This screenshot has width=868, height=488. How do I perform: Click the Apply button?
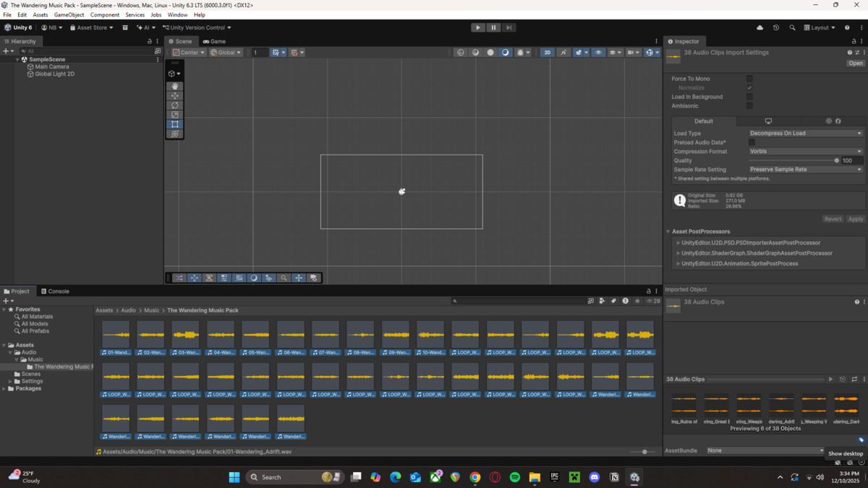[856, 219]
